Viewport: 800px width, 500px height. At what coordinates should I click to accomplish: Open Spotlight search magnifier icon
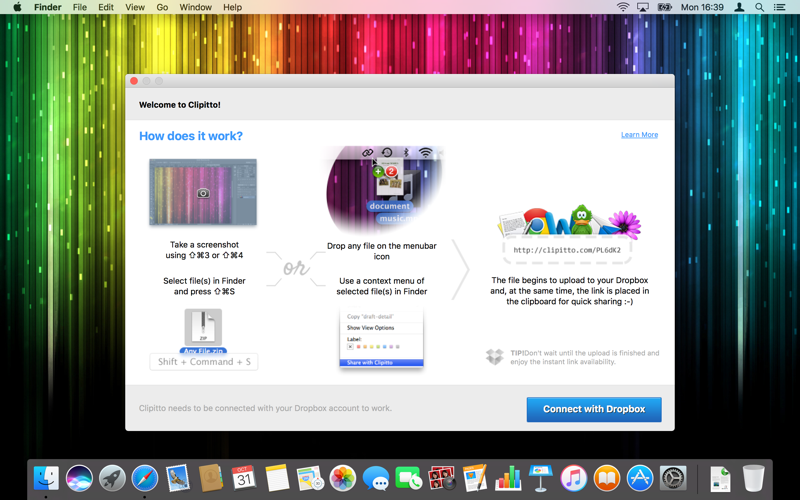(759, 7)
